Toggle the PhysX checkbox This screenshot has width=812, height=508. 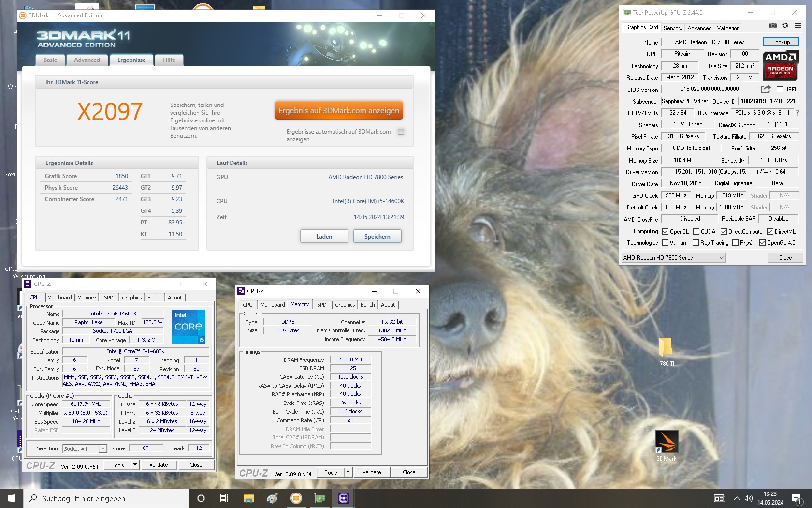click(x=735, y=242)
